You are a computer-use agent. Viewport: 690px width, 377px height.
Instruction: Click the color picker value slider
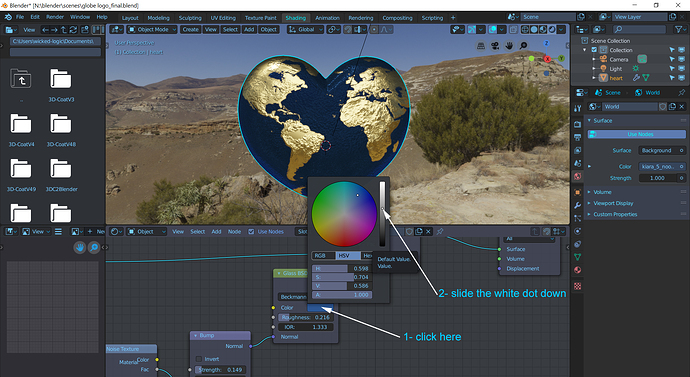coord(382,214)
